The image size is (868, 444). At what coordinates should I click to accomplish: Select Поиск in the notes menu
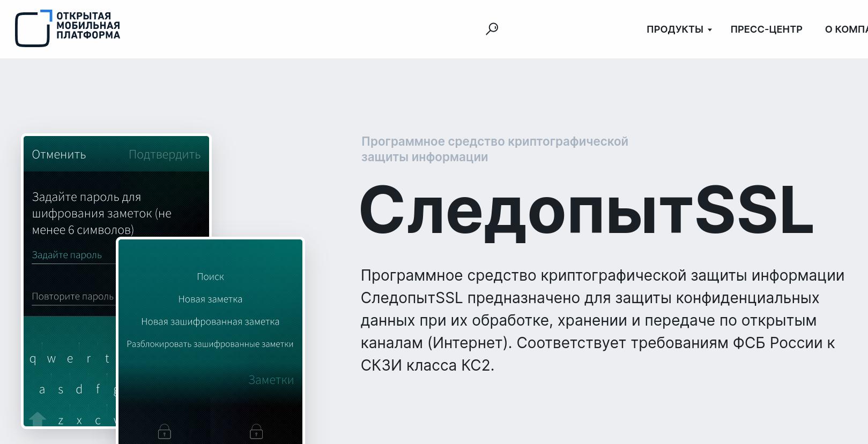click(x=210, y=277)
